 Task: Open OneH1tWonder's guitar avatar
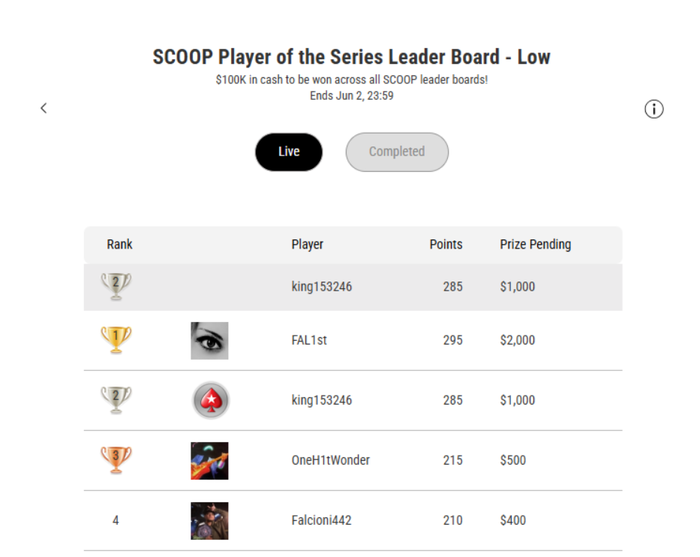tap(209, 461)
